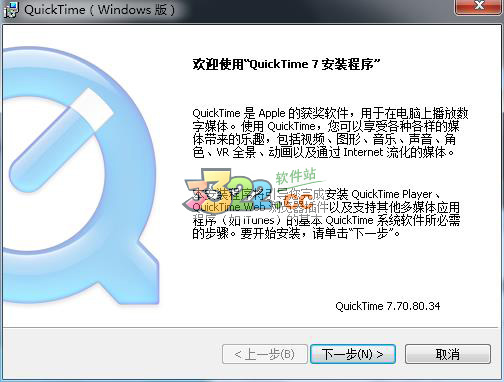Image resolution: width=504 pixels, height=382 pixels.
Task: Click the installer icon in title bar
Action: pyautogui.click(x=11, y=10)
